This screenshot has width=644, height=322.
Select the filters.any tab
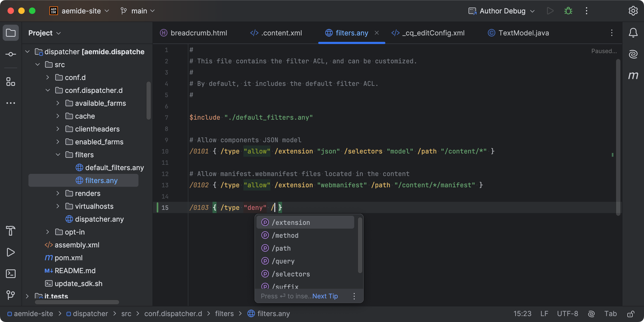tap(352, 32)
